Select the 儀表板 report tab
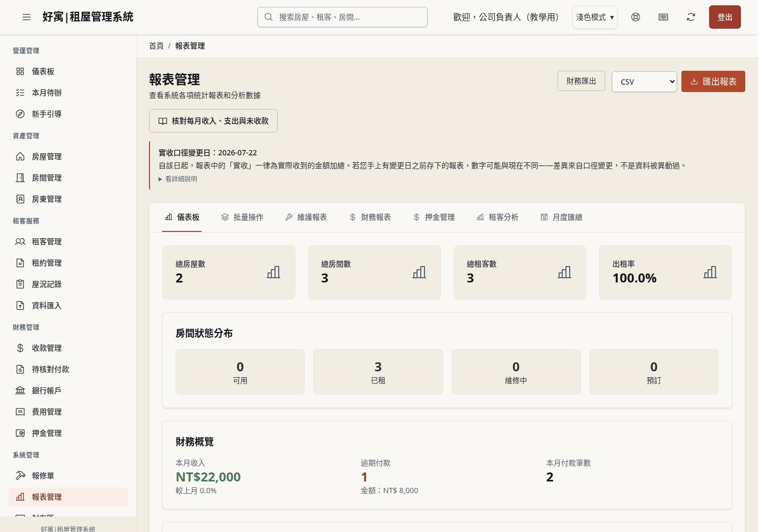766x532 pixels. (182, 217)
